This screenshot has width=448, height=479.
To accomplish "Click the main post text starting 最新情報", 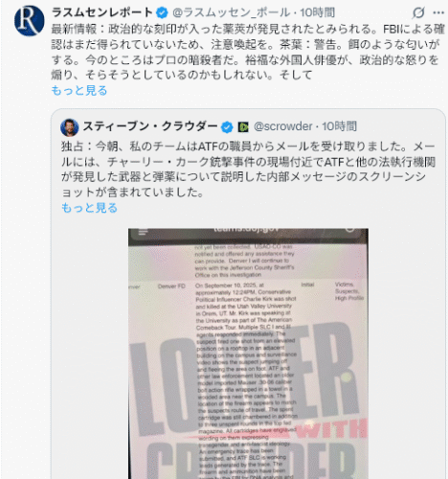I will [248, 52].
